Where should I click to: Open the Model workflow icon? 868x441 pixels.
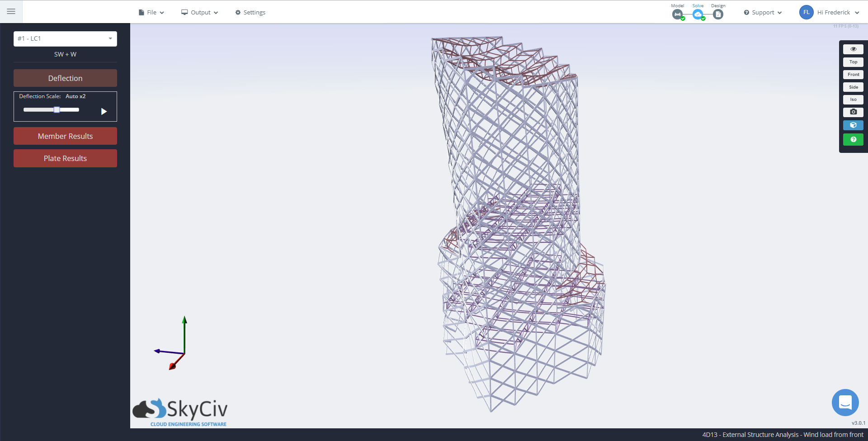(x=677, y=14)
